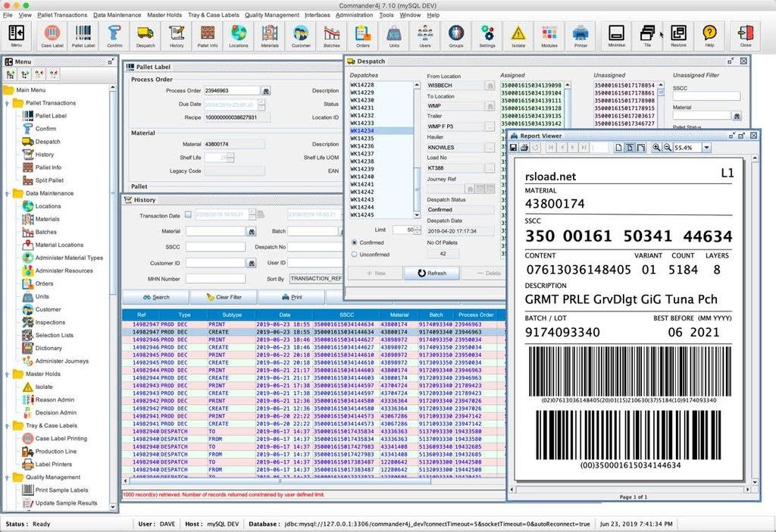Click the Material lookup binoculars in History

[252, 231]
